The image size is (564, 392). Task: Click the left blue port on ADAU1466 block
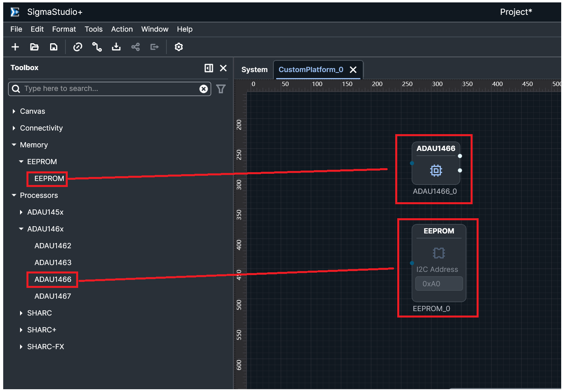click(x=412, y=163)
